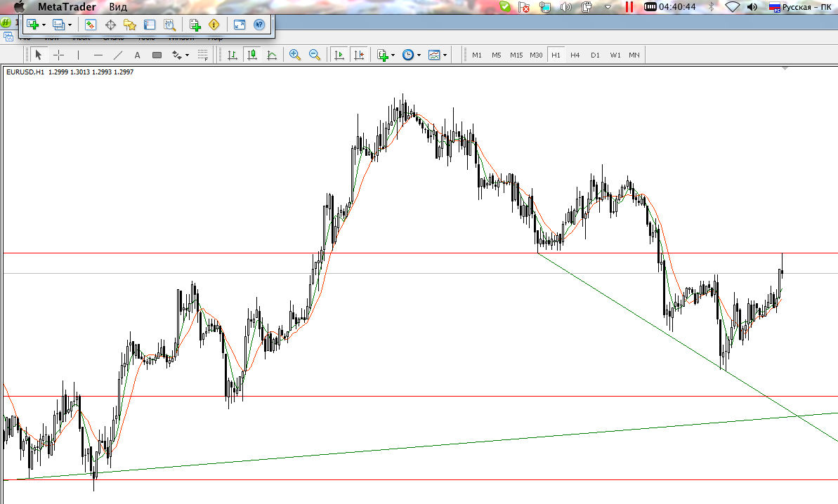Open the Data Window crosshair-target icon
838x504 pixels.
[110, 25]
